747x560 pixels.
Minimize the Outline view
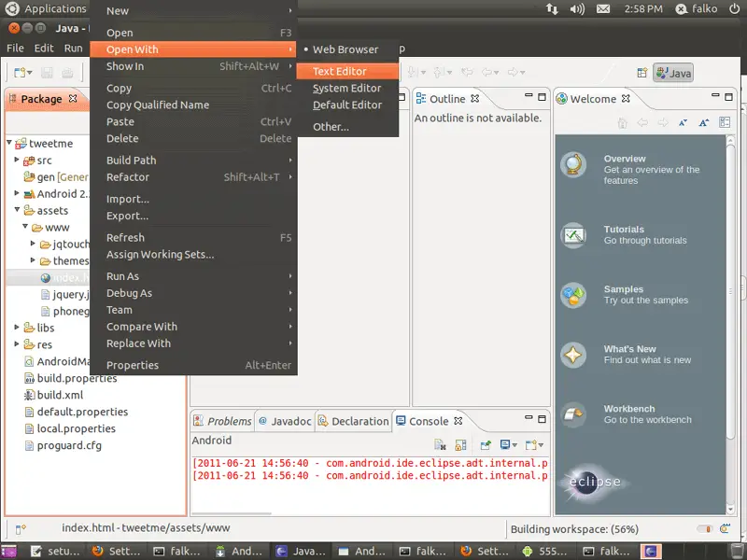click(529, 96)
